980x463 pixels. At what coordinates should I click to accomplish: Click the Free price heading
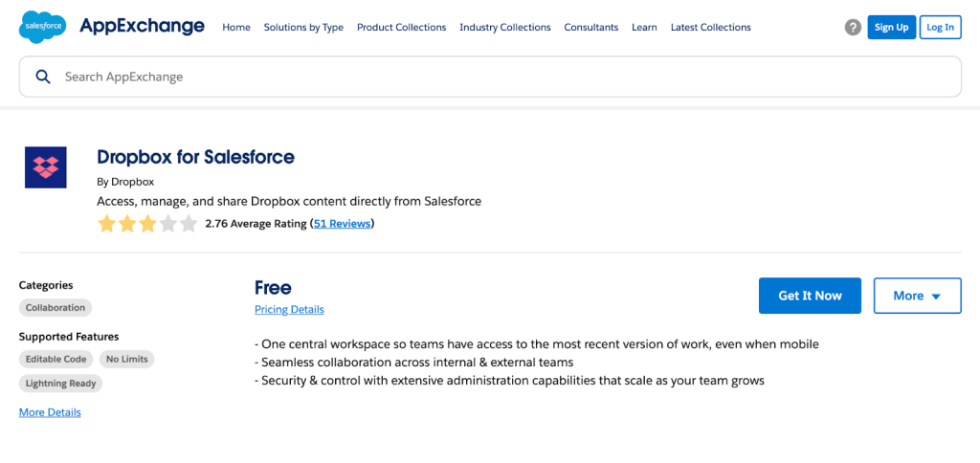[273, 287]
